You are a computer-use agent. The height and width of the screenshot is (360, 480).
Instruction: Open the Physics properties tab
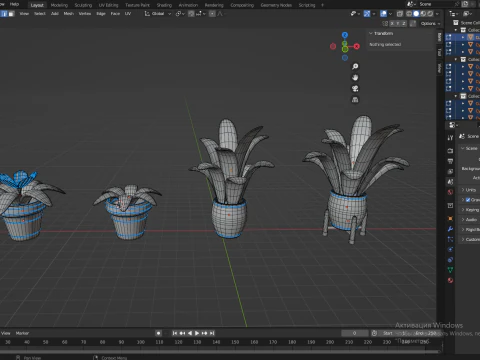click(x=450, y=249)
